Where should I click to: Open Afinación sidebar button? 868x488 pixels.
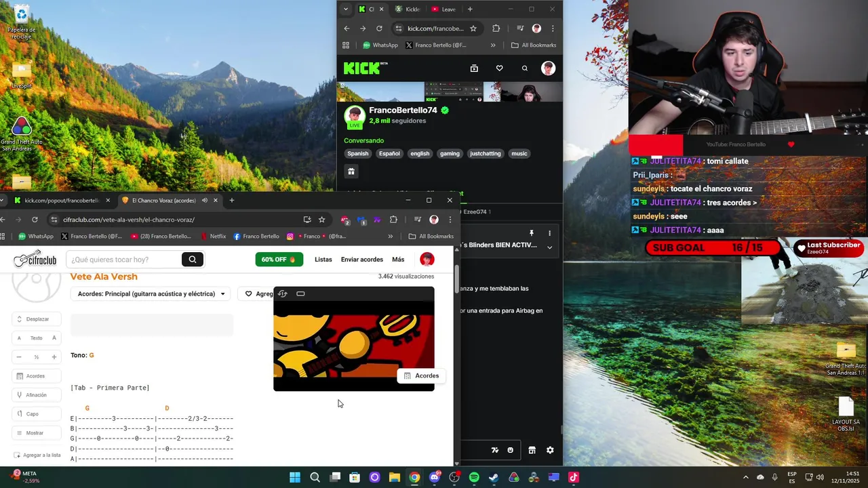pos(37,394)
